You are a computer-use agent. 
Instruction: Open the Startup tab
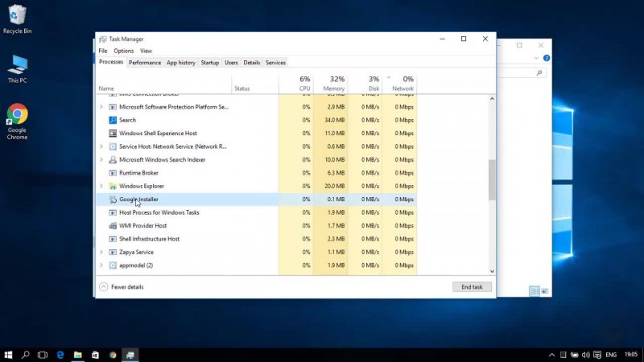(x=209, y=63)
